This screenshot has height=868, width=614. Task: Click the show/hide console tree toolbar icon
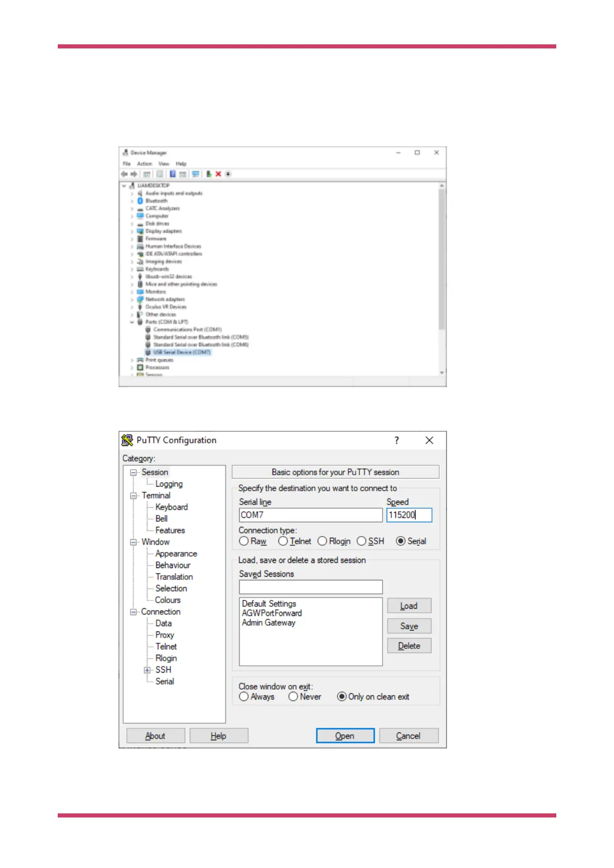(x=147, y=174)
